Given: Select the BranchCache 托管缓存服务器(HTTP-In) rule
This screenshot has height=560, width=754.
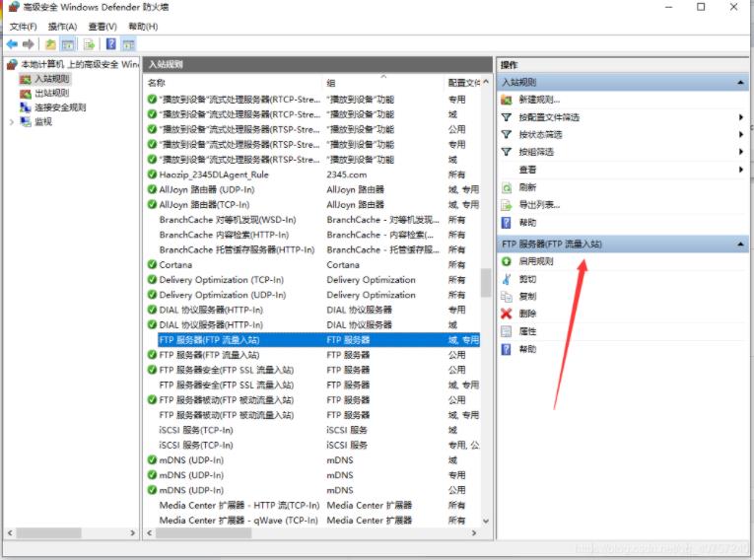Looking at the screenshot, I should (237, 249).
